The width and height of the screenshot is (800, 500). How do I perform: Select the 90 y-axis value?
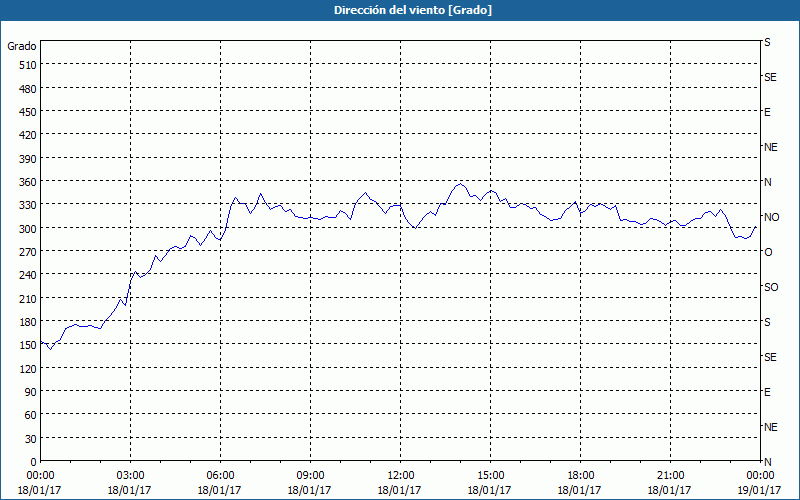(31, 392)
